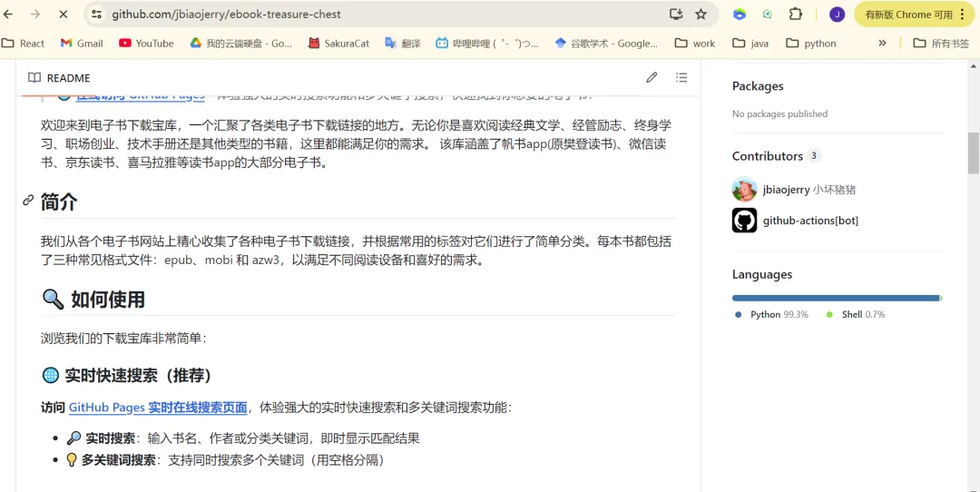
Task: Click the Python 99.3% language link
Action: tap(772, 314)
